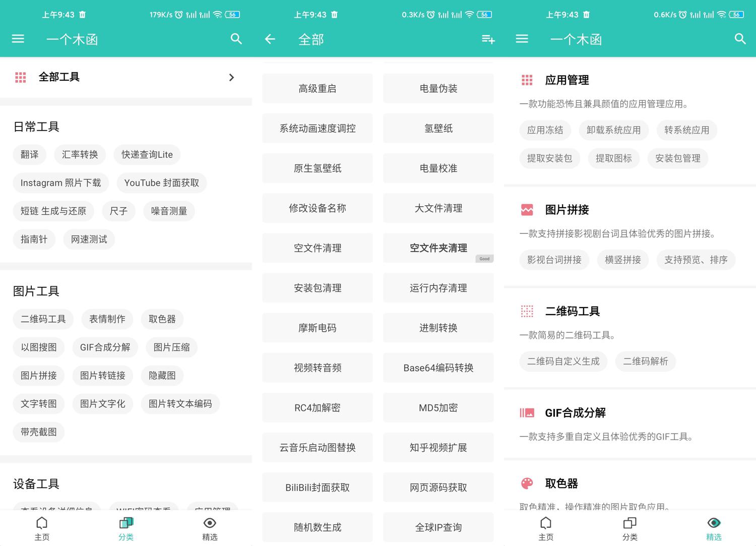Open the 翻译 tool chip
The height and width of the screenshot is (546, 756).
[29, 155]
